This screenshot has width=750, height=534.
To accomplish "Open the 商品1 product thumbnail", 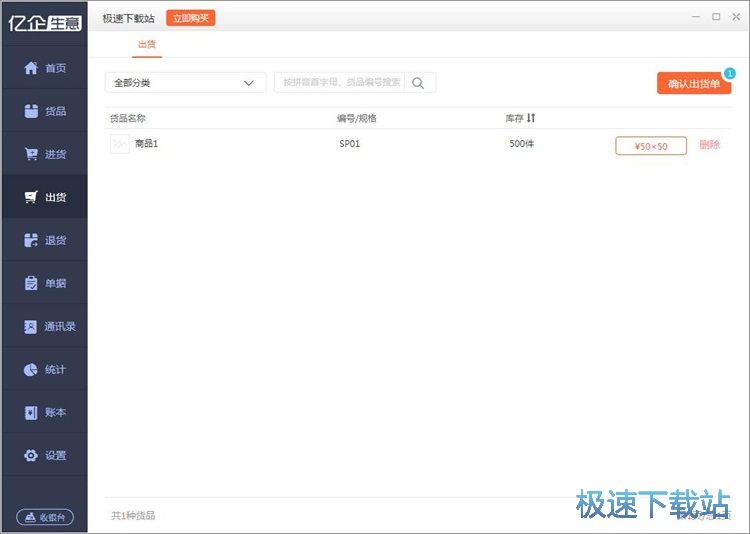I will (120, 144).
